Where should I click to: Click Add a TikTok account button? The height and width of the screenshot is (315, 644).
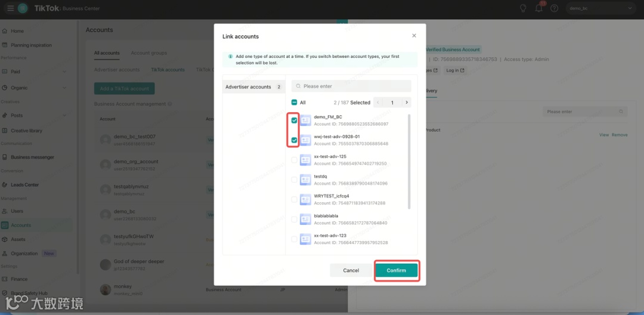(x=125, y=89)
